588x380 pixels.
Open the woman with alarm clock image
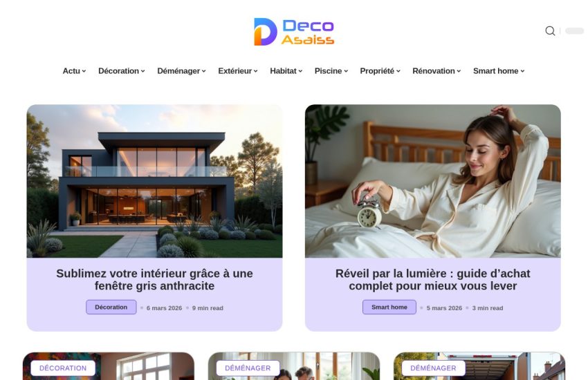pos(433,181)
